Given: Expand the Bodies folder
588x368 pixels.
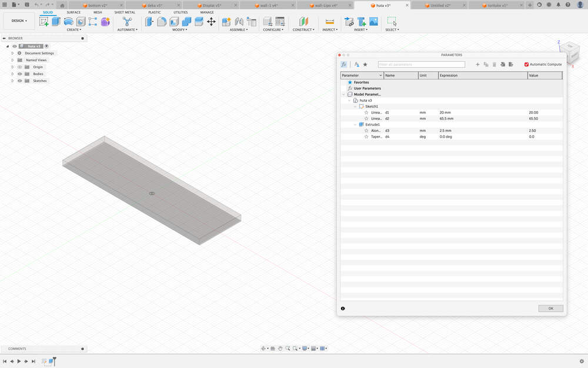Looking at the screenshot, I should click(x=12, y=74).
